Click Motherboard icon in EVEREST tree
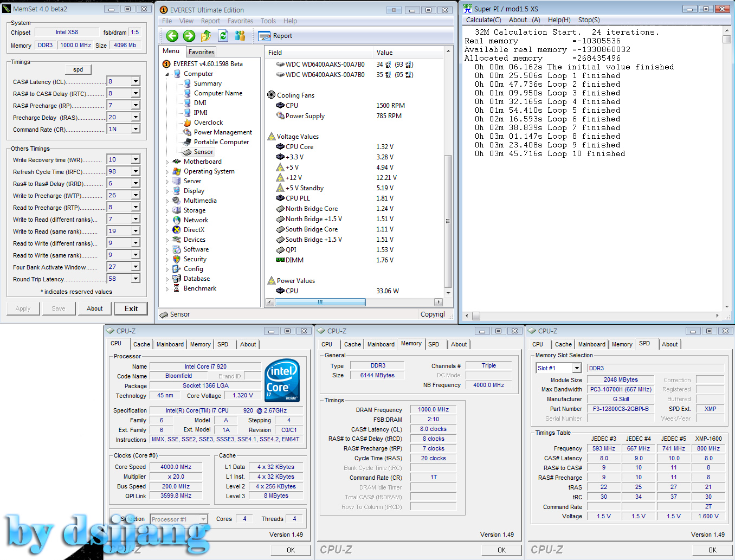Screen dimensions: 735x560 pyautogui.click(x=177, y=162)
